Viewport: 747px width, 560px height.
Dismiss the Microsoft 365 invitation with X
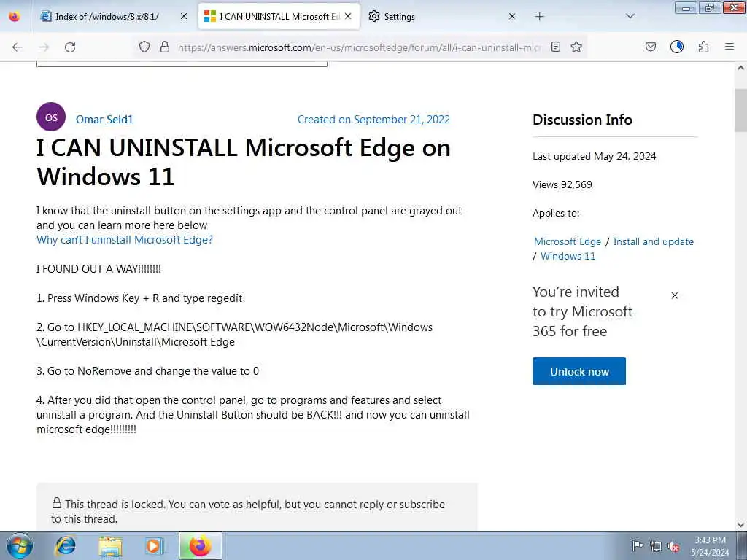675,295
